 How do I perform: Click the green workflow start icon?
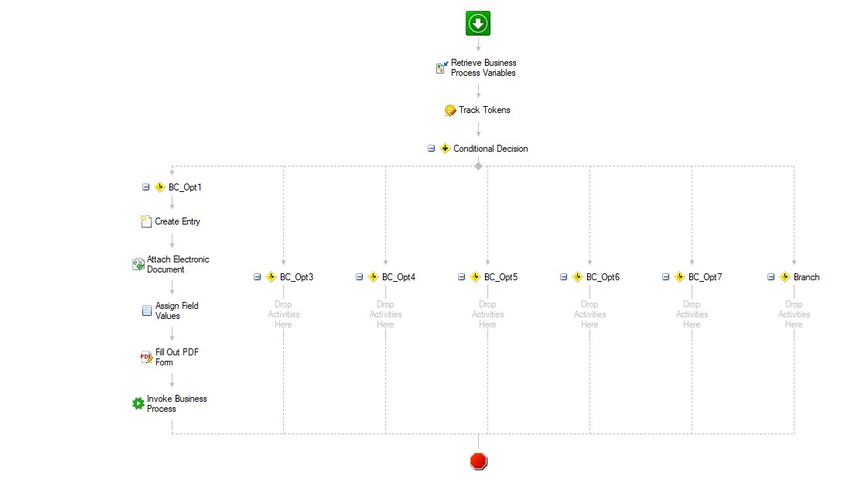[x=478, y=23]
